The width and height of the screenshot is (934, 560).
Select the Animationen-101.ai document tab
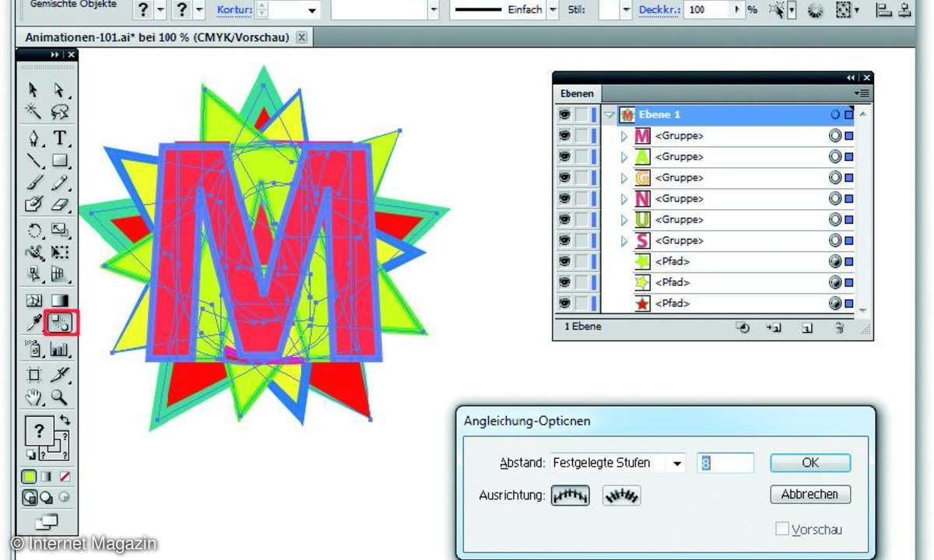pyautogui.click(x=156, y=37)
